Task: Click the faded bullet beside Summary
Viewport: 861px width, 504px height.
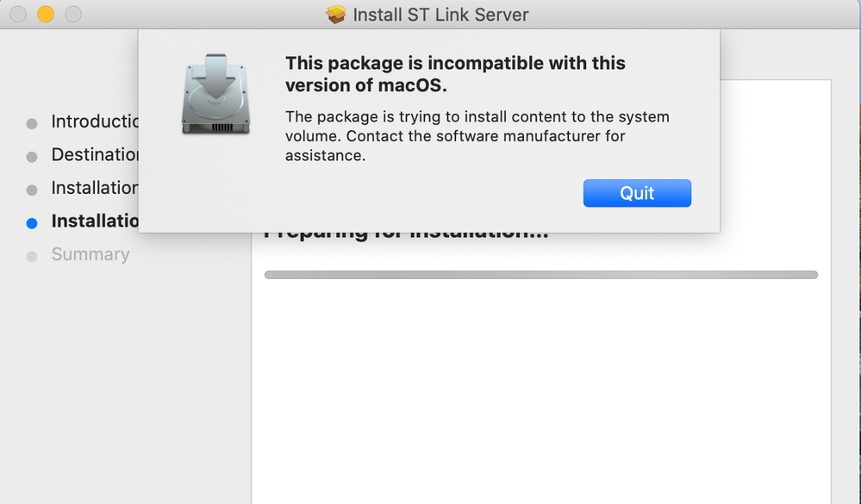Action: (32, 257)
